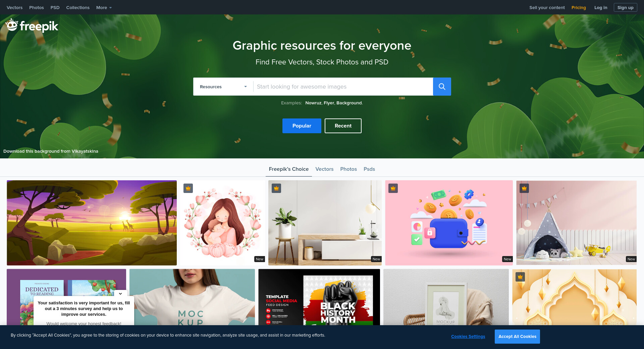Open the Cookies Settings link
Screen dimensions: 644x349
tap(468, 337)
